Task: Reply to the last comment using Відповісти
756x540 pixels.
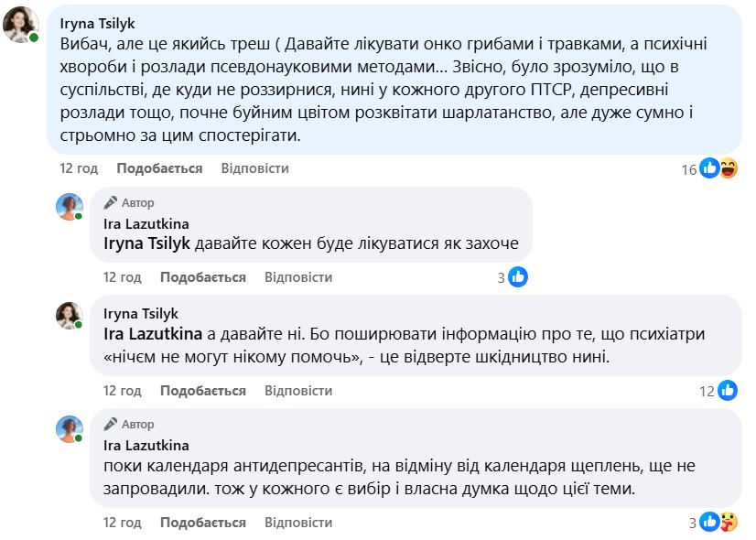Action: pos(298,523)
